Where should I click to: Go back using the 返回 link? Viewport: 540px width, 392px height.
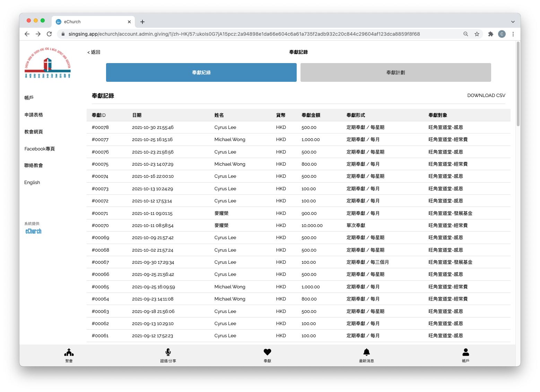pos(94,52)
